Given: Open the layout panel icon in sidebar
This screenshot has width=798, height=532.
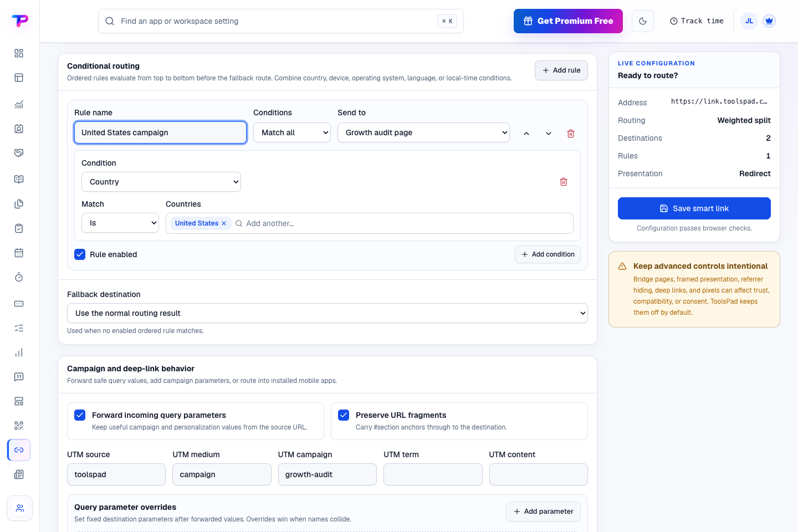Looking at the screenshot, I should tap(19, 78).
